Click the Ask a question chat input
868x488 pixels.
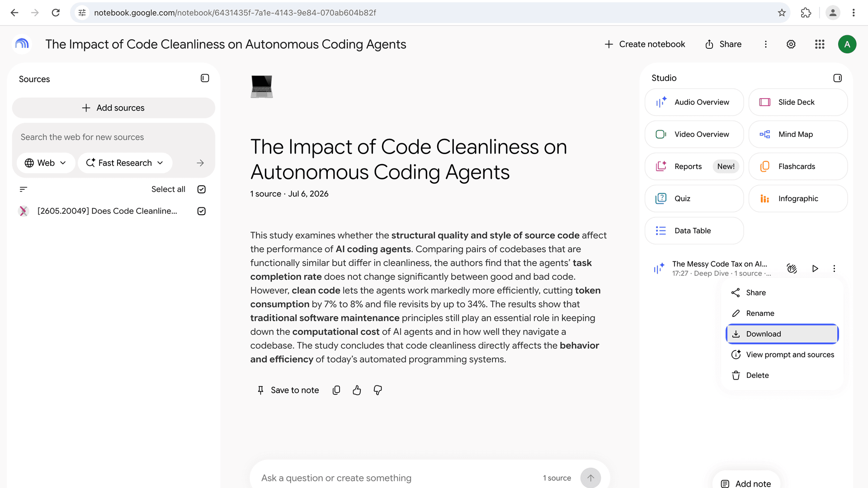click(x=398, y=478)
